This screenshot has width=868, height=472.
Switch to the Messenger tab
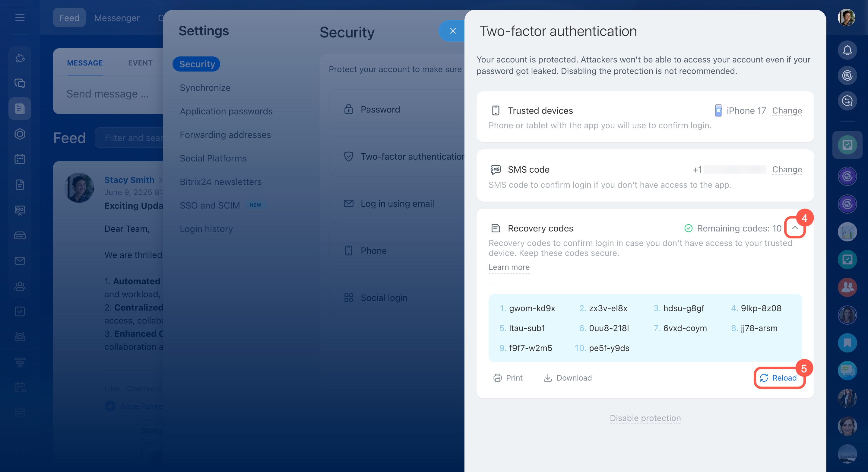[117, 18]
